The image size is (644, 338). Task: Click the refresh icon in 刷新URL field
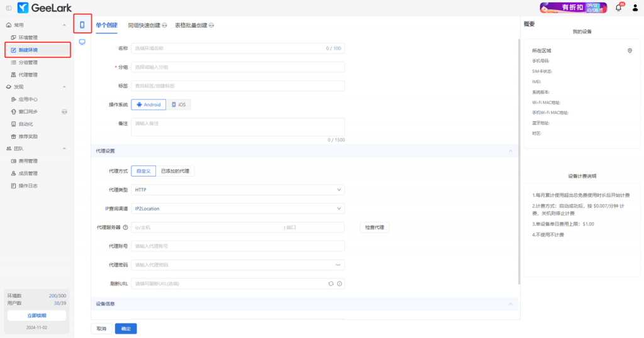[331, 284]
